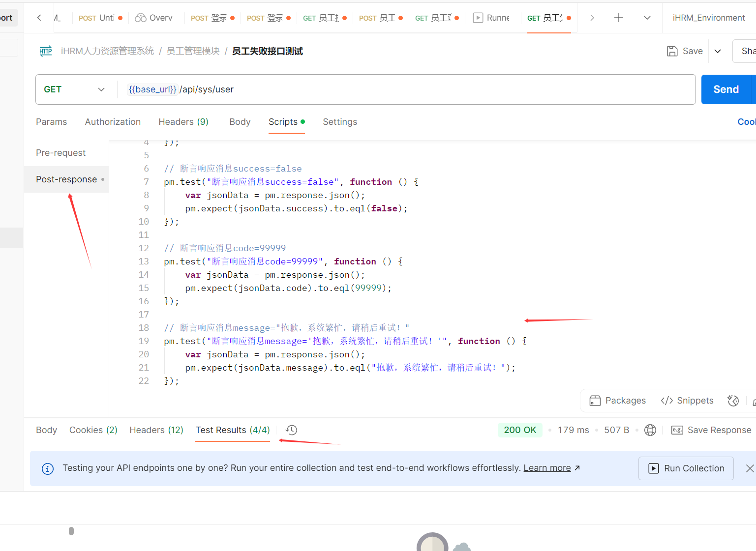Viewport: 756px width, 551px height.
Task: Show the response Headers (12) tab
Action: [156, 430]
